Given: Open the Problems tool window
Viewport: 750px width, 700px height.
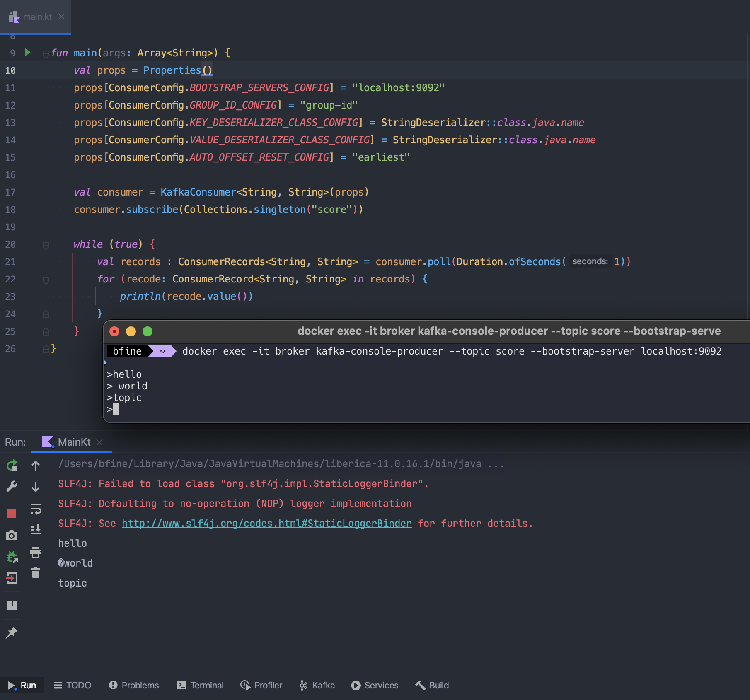Looking at the screenshot, I should (x=134, y=685).
